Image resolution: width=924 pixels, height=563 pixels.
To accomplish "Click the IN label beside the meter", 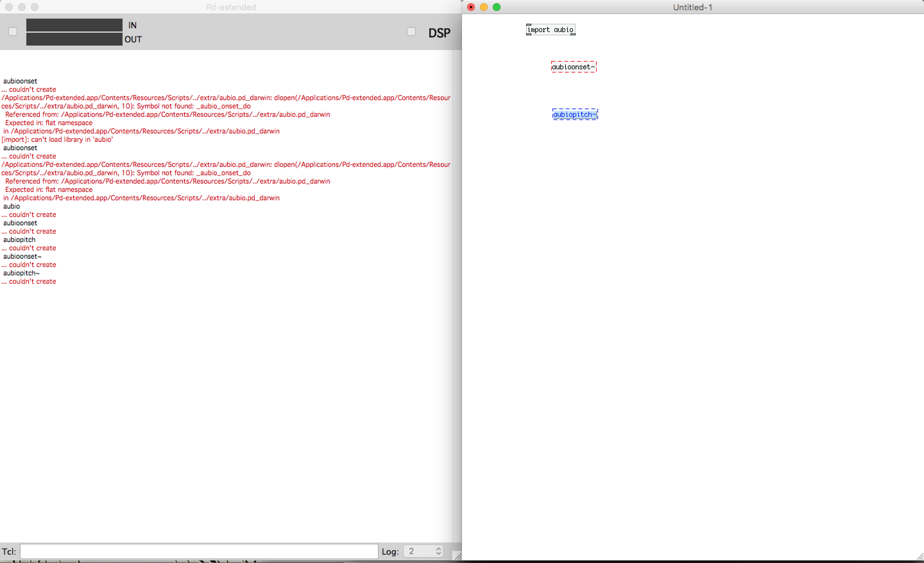I will [x=133, y=25].
